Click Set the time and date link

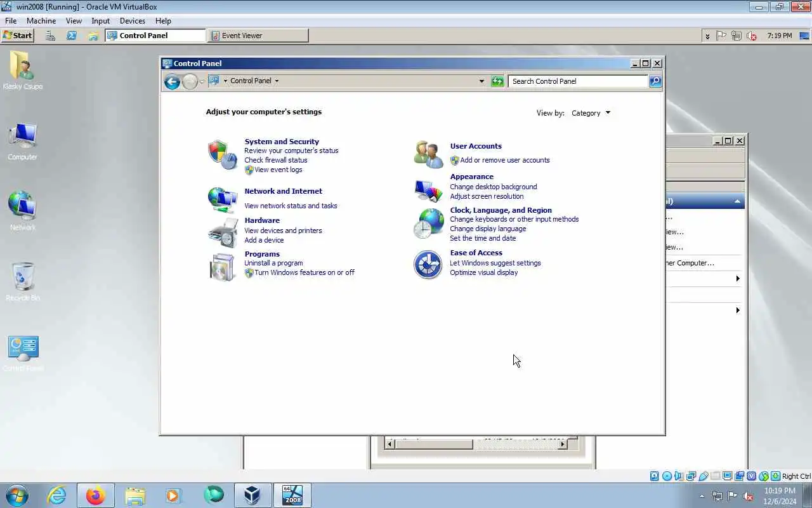tap(483, 238)
